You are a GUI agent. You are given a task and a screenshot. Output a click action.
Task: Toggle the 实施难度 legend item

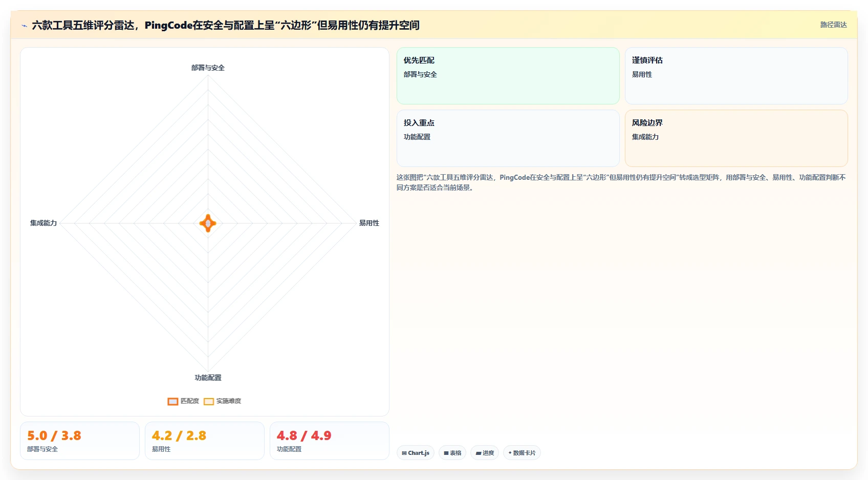click(222, 401)
